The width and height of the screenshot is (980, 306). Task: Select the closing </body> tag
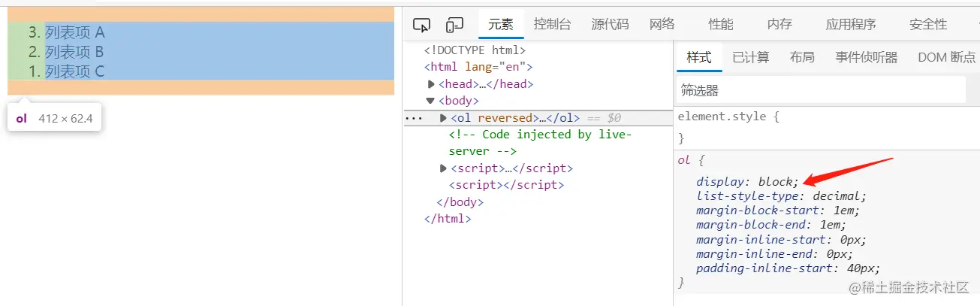(460, 202)
